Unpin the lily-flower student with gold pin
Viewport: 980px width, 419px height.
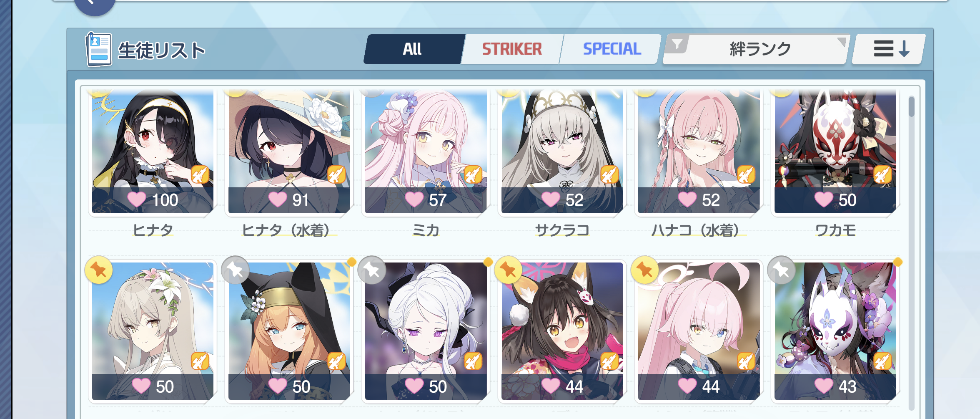point(99,270)
